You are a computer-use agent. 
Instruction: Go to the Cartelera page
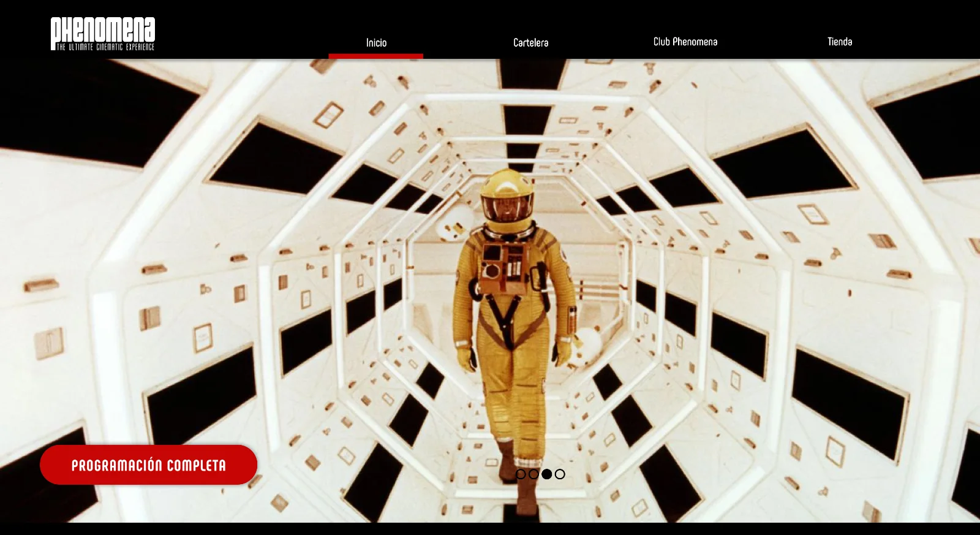pos(530,42)
